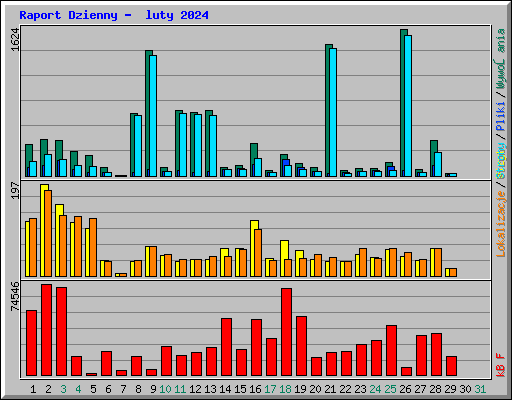Click day label 13 on axis

pyautogui.click(x=210, y=389)
